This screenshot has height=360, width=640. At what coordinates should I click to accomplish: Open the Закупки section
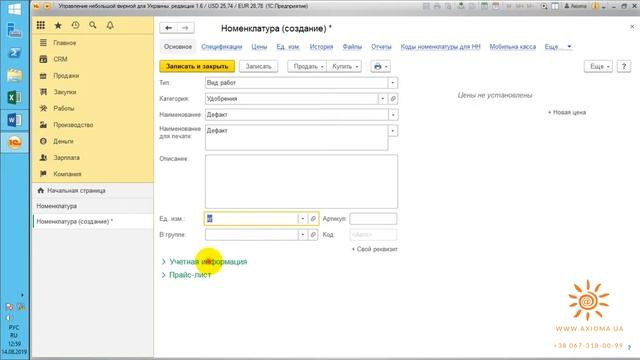64,92
